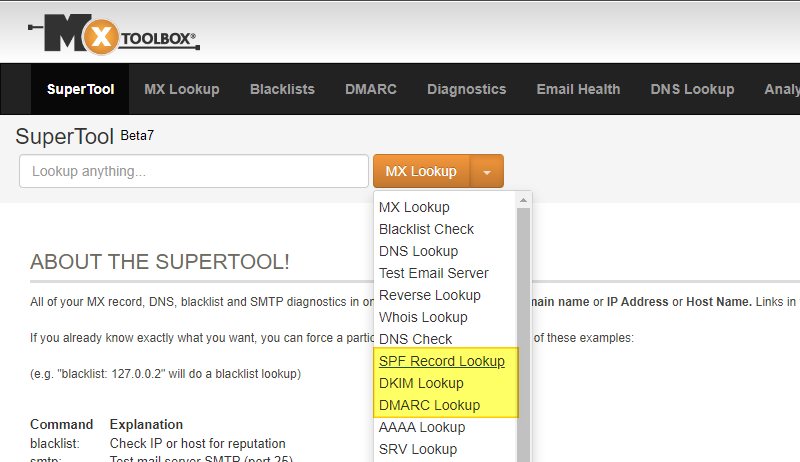Switch to Diagnostics tab

click(466, 89)
